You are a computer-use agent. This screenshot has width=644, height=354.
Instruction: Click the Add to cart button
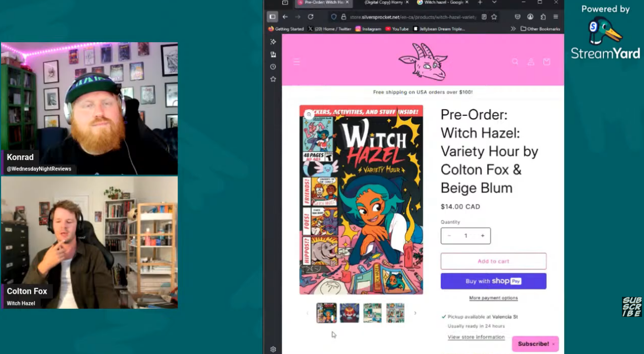pos(494,261)
